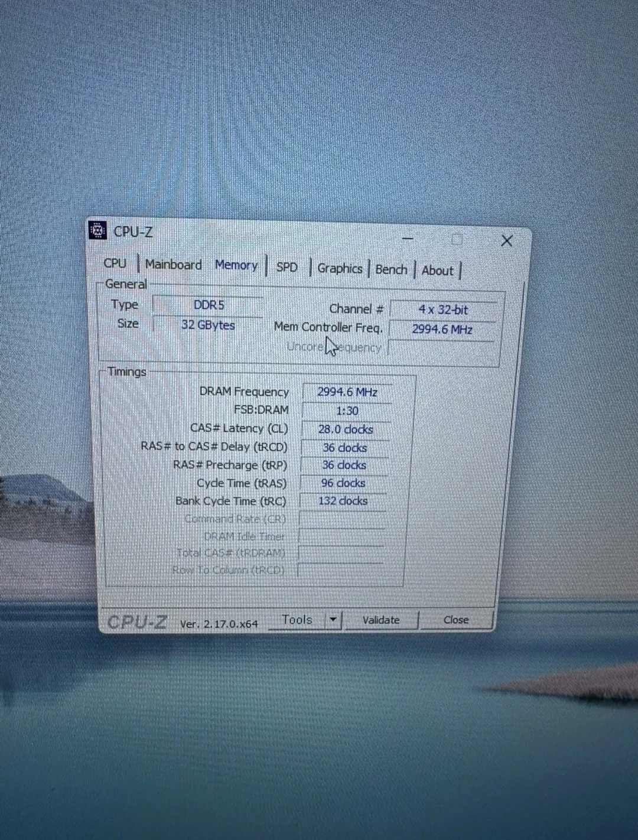Click the tRC 132 clocks value
638x840 pixels.
pyautogui.click(x=343, y=501)
